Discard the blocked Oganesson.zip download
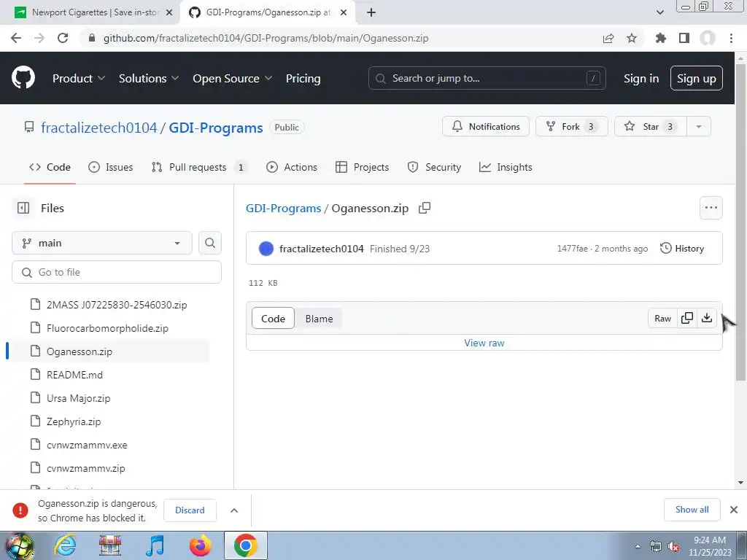Image resolution: width=747 pixels, height=560 pixels. point(190,510)
